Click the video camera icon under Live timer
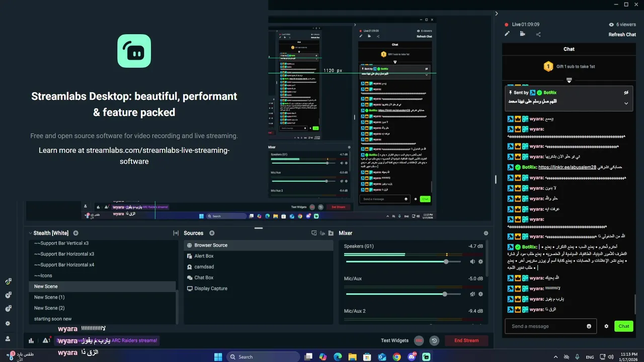Viewport: 644px width, 362px height. (x=523, y=34)
